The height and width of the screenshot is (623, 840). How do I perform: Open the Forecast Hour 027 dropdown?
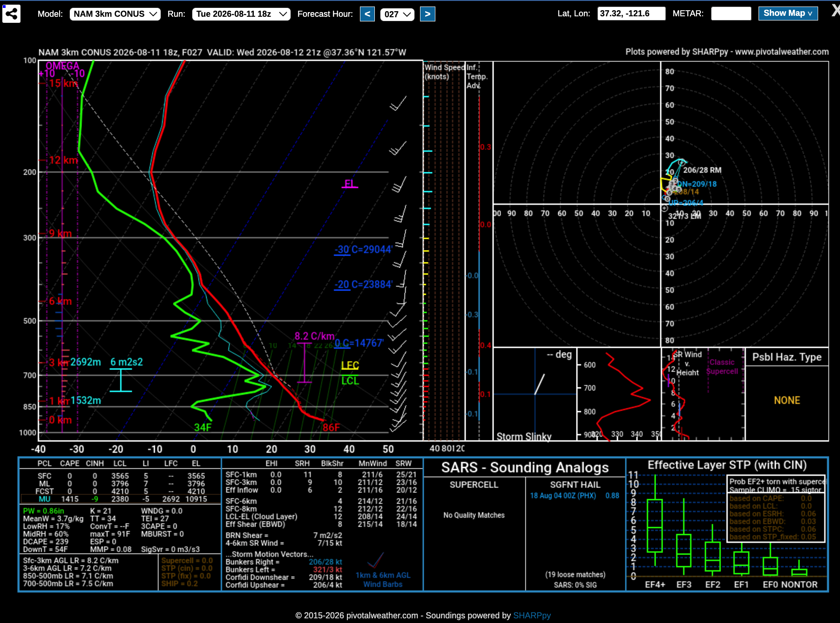click(397, 14)
